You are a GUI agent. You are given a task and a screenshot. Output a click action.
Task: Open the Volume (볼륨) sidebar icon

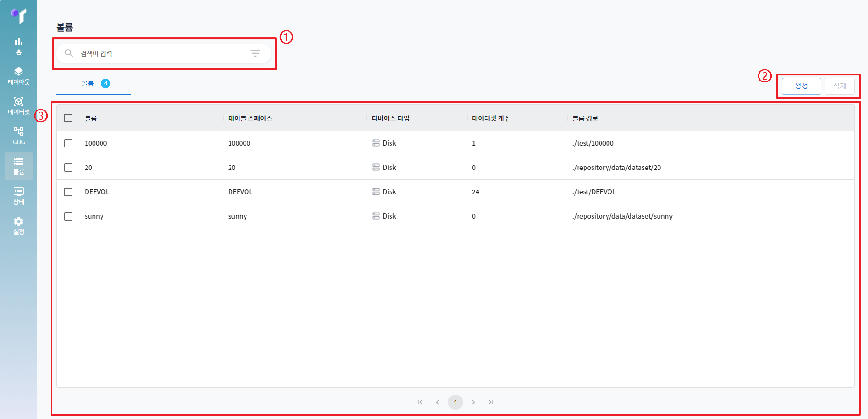point(19,166)
